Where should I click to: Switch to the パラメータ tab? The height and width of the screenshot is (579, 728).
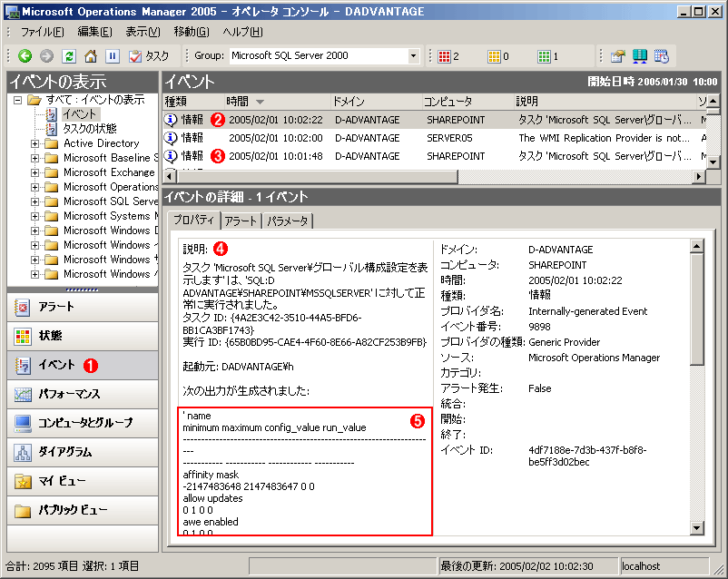(288, 221)
